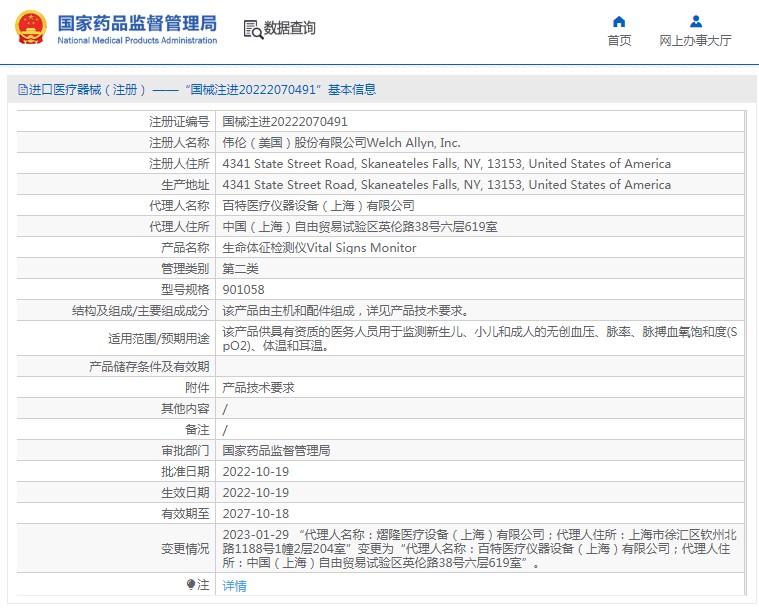Click the lightbulb icon beside 注
Screen dimensions: 759x608
(x=191, y=585)
